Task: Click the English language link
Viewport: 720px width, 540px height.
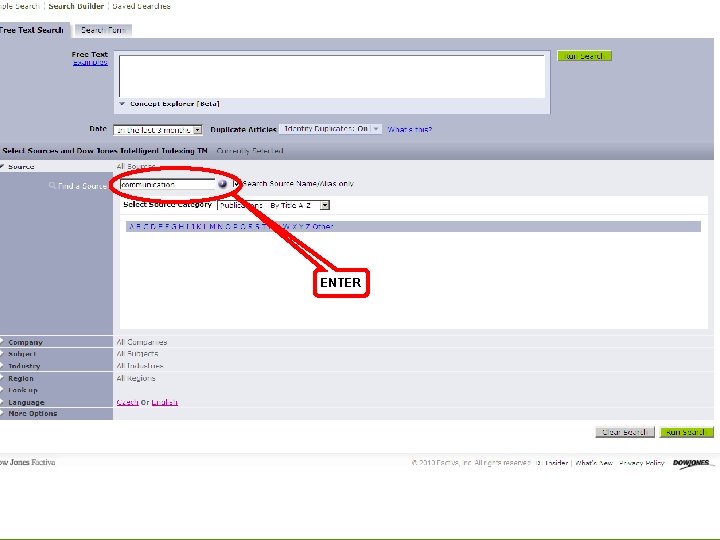Action: click(x=164, y=402)
